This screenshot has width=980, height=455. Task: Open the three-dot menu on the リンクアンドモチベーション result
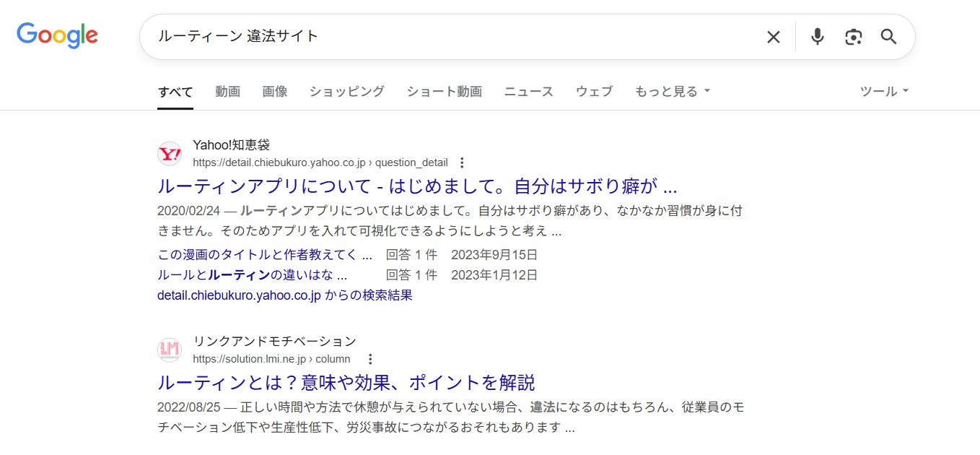[370, 358]
